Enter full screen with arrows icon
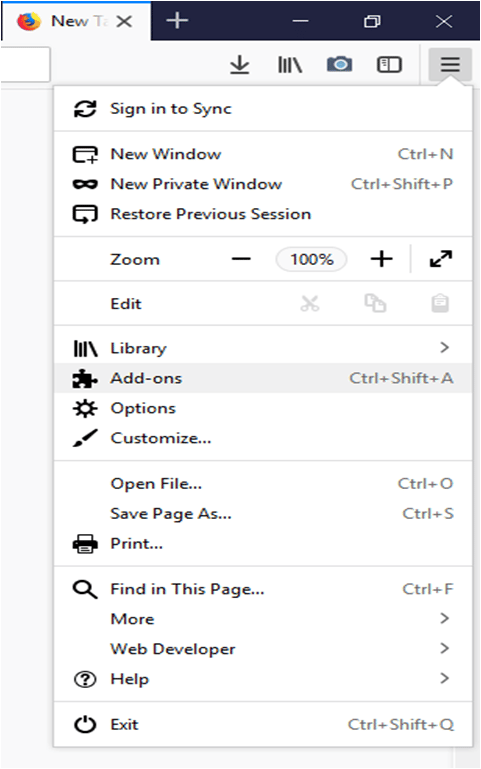Screen dimensions: 481x769 pos(441,258)
